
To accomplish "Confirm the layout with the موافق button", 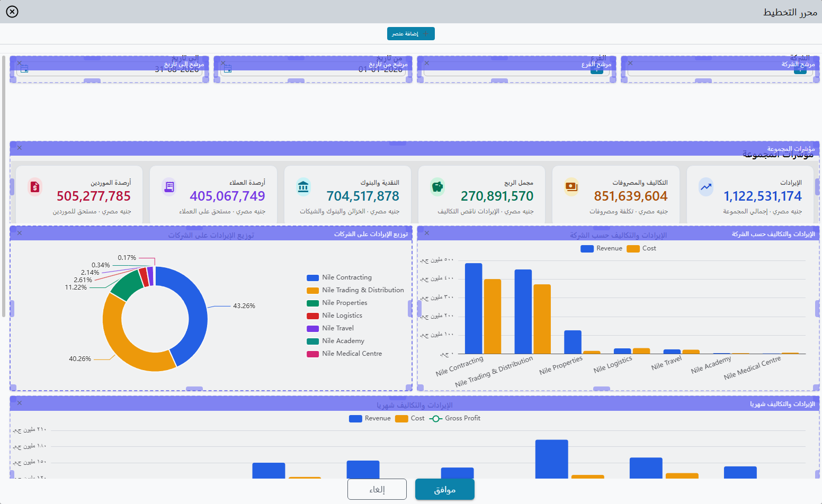I will (445, 490).
